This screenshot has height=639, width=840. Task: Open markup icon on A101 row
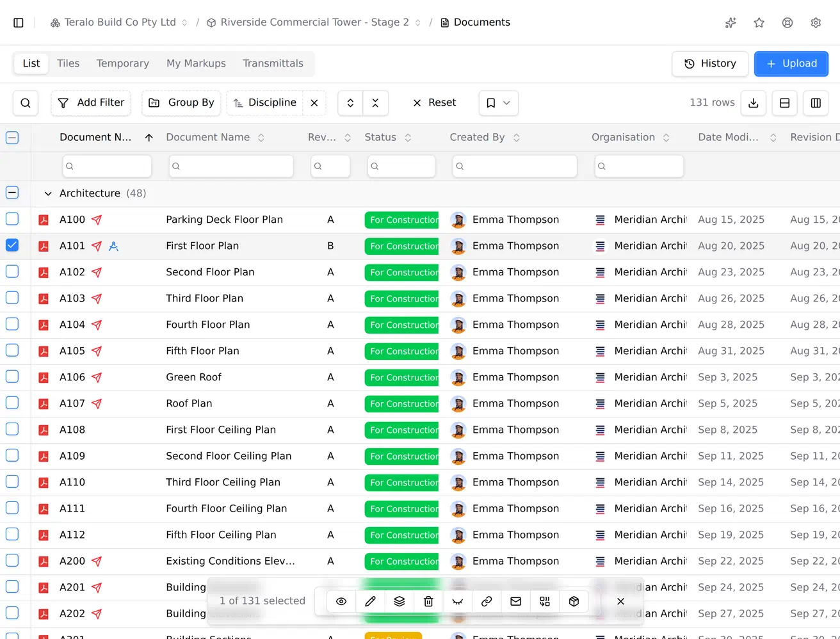(x=114, y=246)
